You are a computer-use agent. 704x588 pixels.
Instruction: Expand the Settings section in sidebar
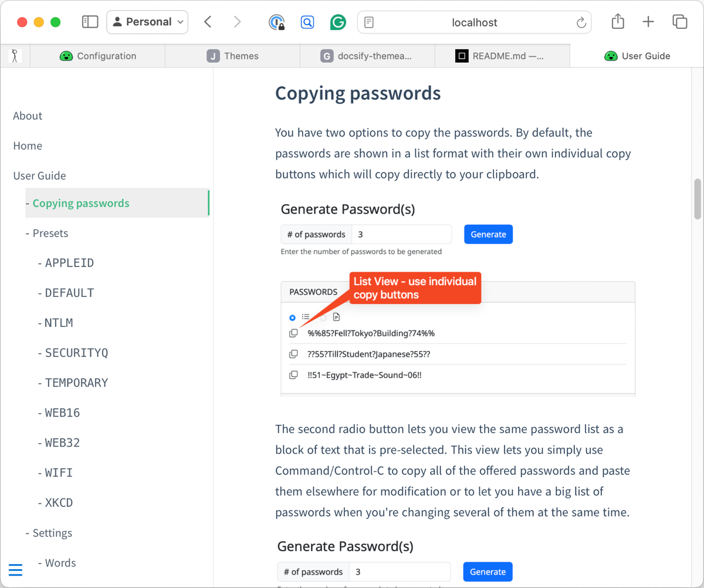click(52, 533)
